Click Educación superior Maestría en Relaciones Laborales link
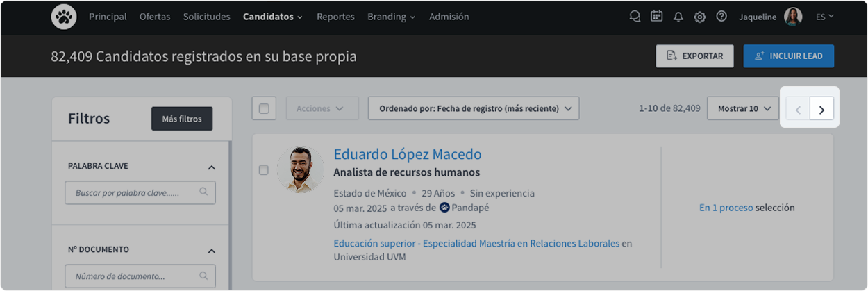 476,243
